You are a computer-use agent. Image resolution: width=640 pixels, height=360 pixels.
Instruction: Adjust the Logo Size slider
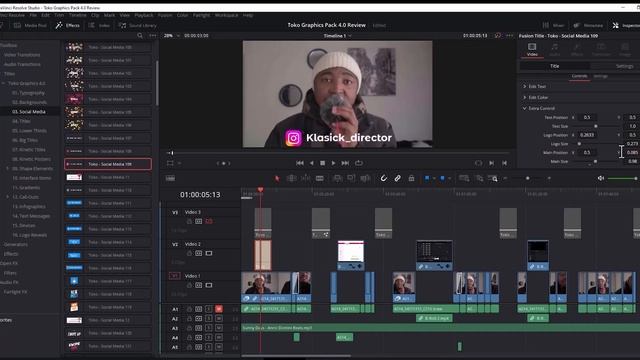tap(579, 144)
